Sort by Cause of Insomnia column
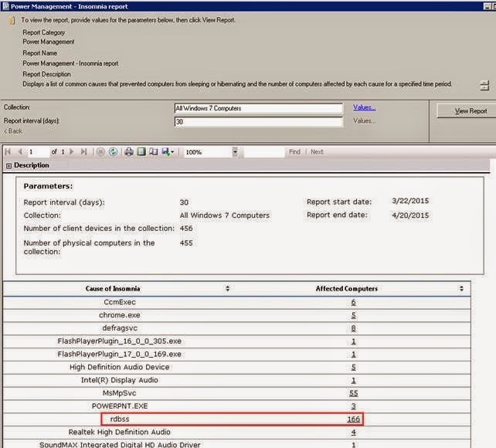The image size is (496, 448). 227,288
